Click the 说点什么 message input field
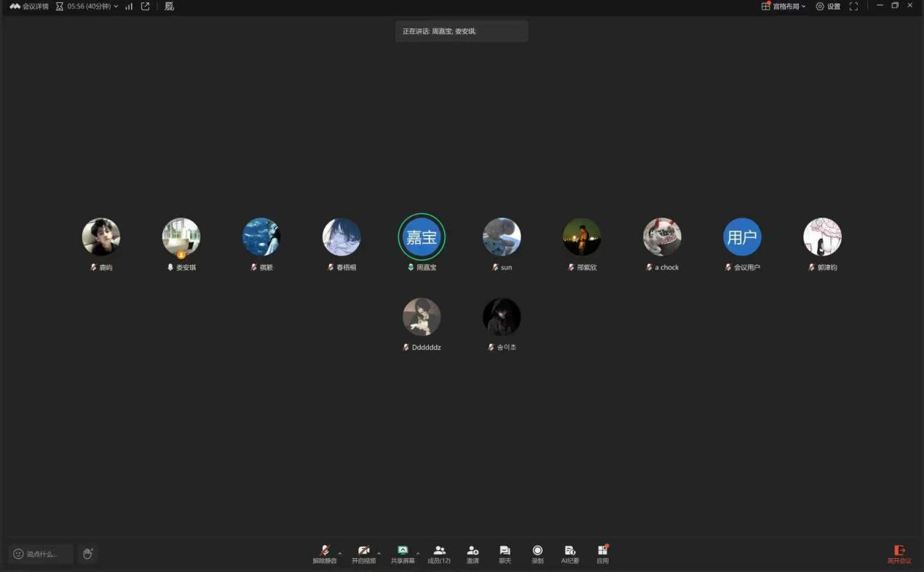The width and height of the screenshot is (924, 572). coord(42,554)
